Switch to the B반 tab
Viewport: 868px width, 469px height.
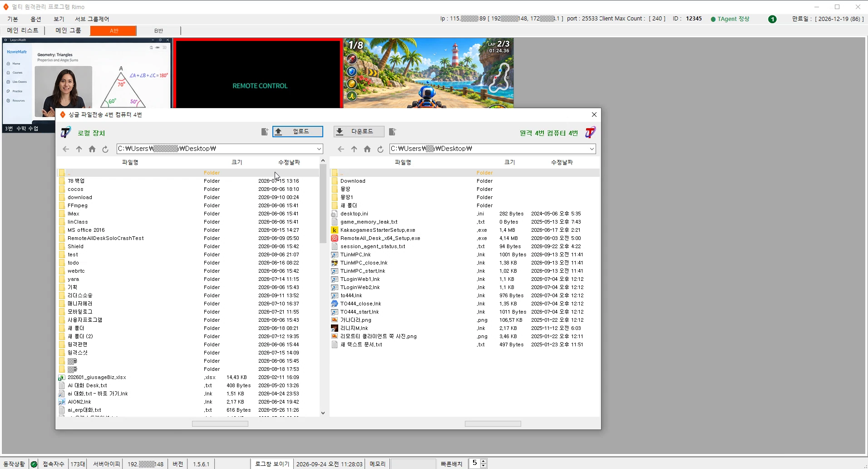click(158, 30)
